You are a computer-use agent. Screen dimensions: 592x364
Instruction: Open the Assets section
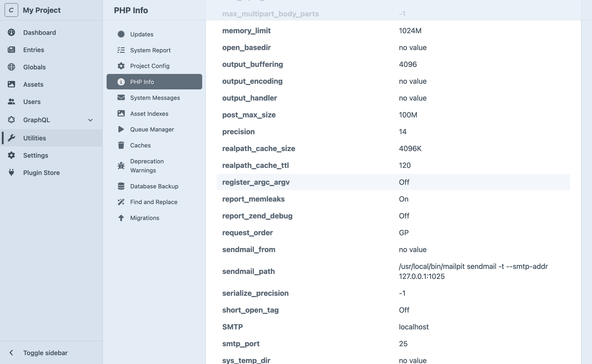point(51,84)
